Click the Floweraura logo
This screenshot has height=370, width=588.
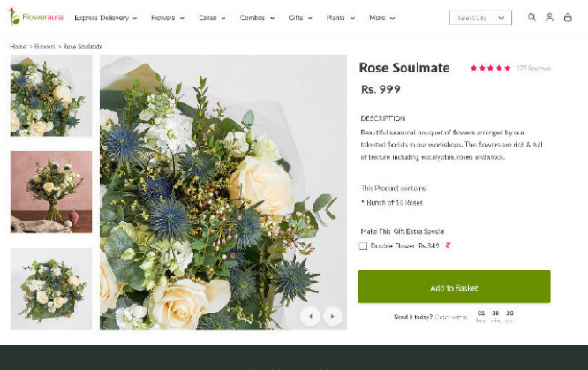(37, 17)
